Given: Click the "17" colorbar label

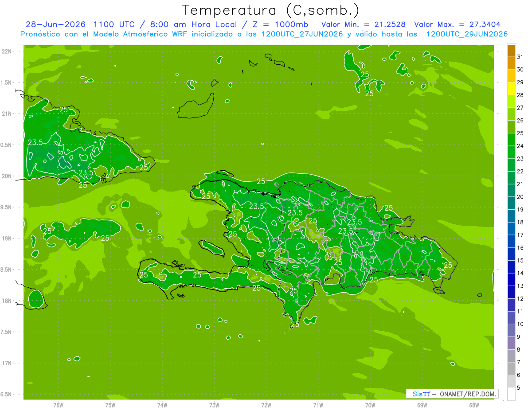Looking at the screenshot, I should [520, 235].
